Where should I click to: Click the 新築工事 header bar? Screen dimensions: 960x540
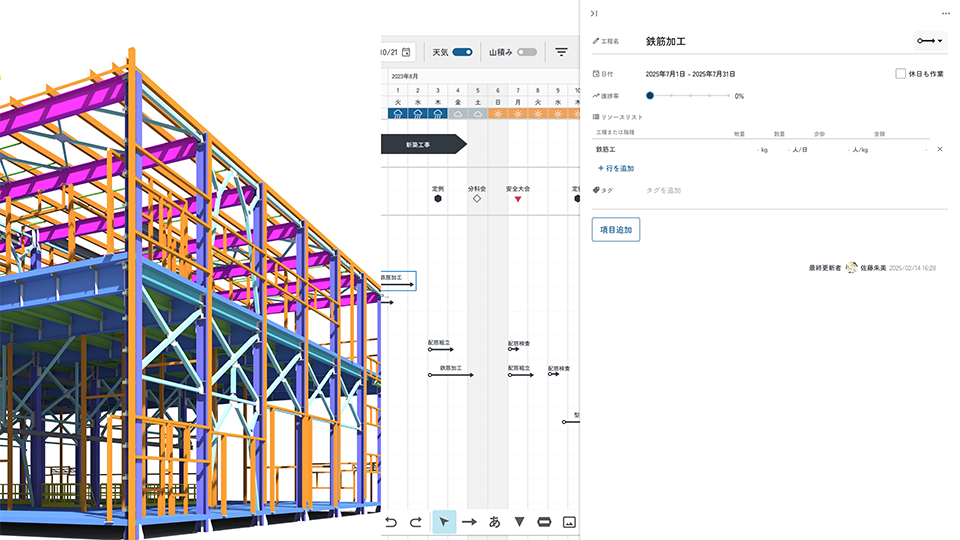pyautogui.click(x=423, y=144)
